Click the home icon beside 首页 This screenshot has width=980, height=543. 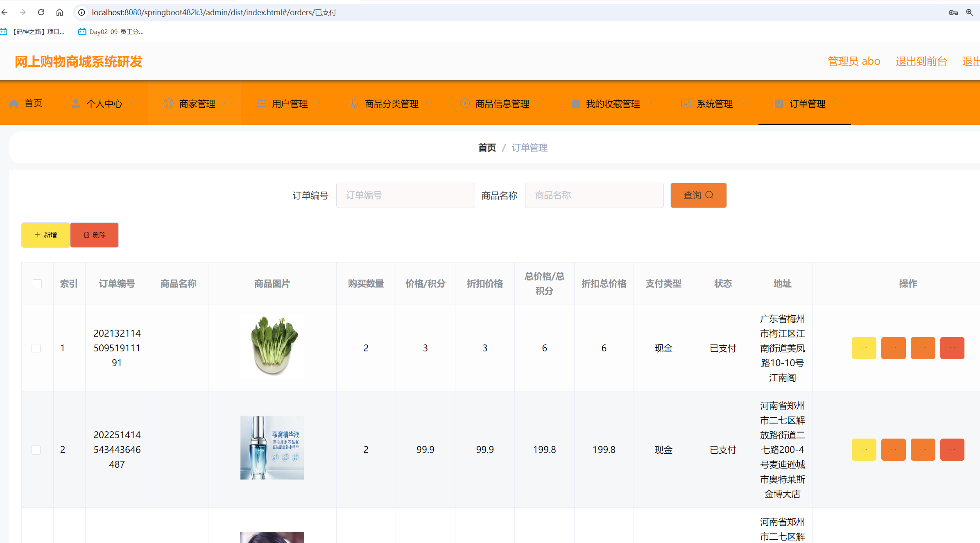[x=14, y=103]
